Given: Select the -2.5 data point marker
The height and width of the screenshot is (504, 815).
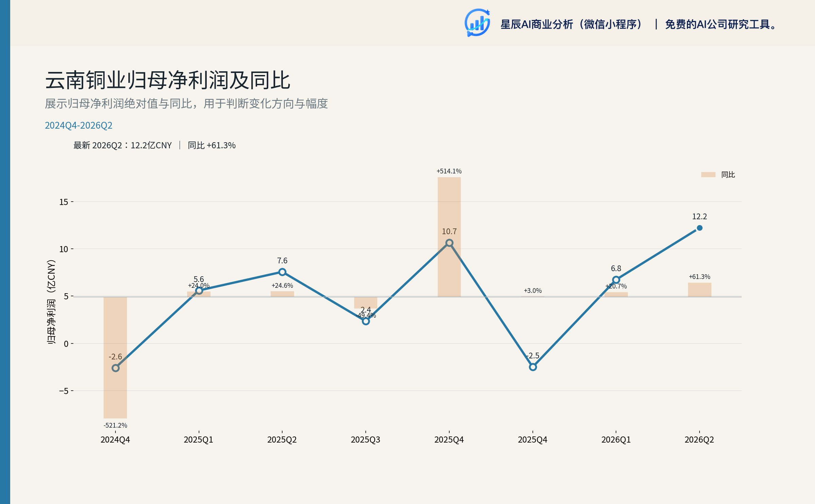Looking at the screenshot, I should (x=533, y=367).
